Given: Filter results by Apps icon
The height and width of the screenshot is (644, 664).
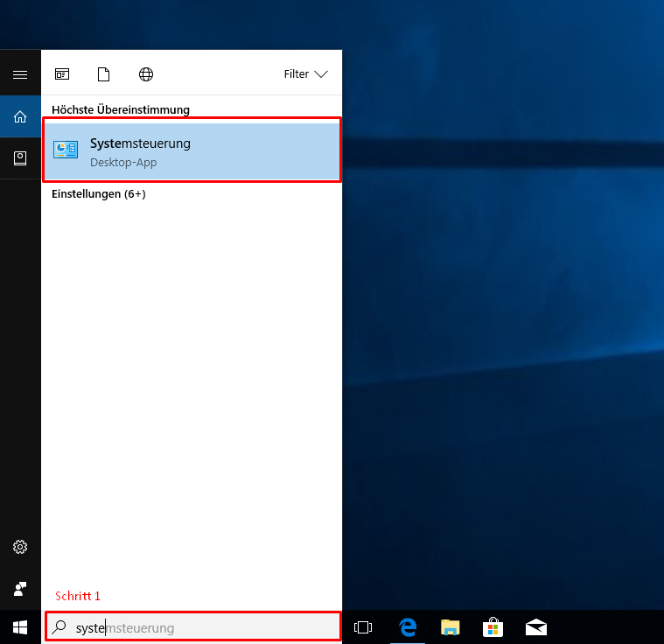Looking at the screenshot, I should pyautogui.click(x=62, y=74).
